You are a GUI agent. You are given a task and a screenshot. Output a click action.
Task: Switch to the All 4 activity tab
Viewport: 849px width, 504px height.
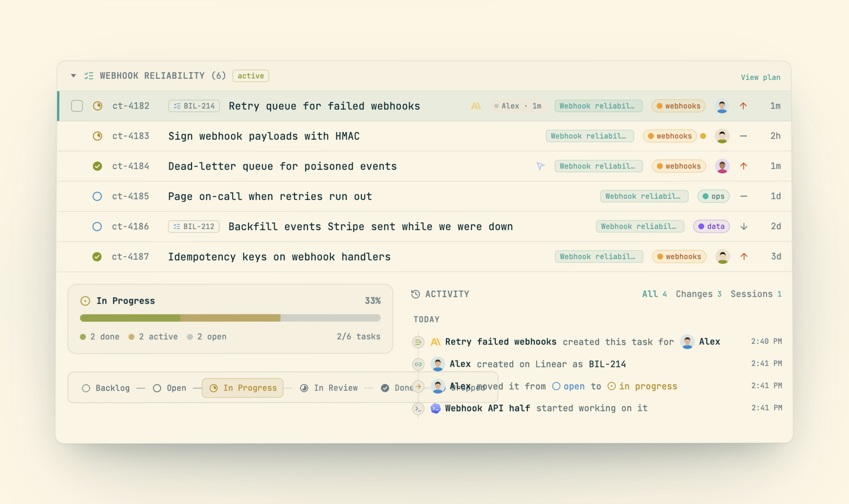(x=654, y=294)
